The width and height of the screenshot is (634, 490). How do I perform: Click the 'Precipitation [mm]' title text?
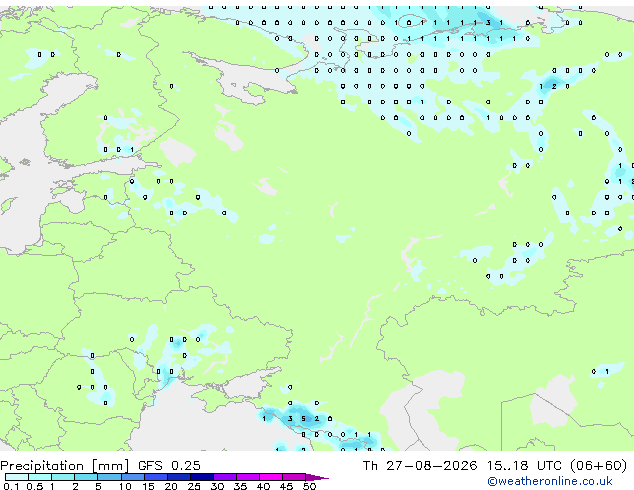[x=64, y=466]
